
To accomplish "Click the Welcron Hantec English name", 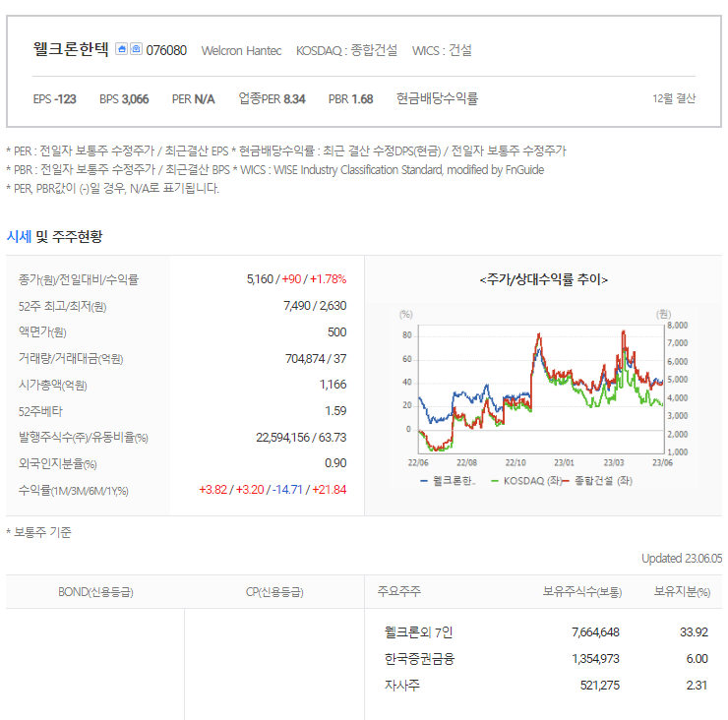I will click(241, 50).
